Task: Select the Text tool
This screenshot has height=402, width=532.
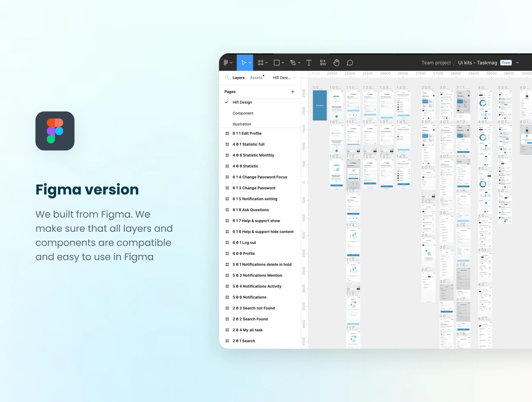Action: [x=309, y=63]
